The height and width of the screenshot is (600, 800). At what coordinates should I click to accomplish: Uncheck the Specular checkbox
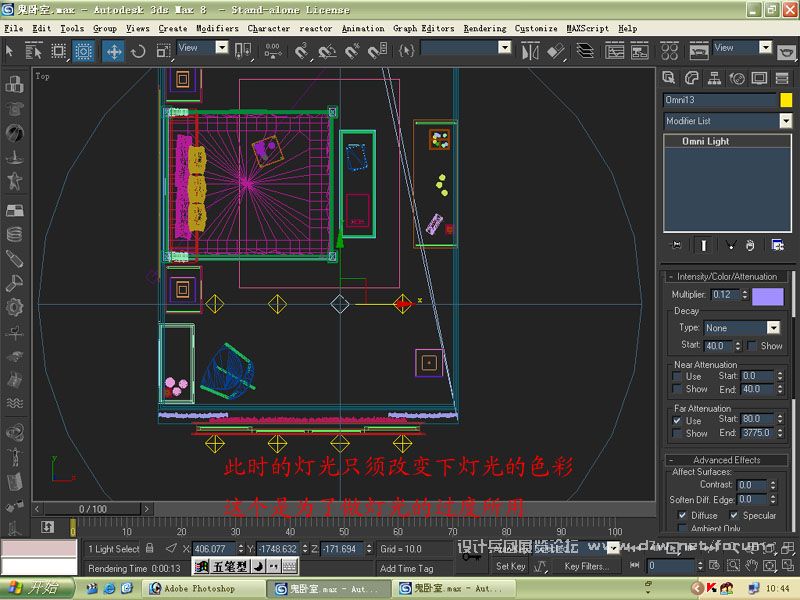coord(734,515)
